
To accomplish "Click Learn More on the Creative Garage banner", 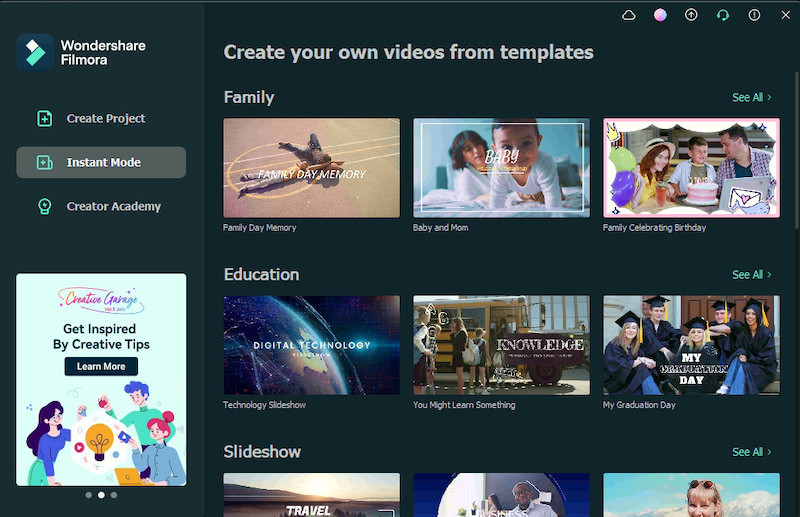I will 101,366.
